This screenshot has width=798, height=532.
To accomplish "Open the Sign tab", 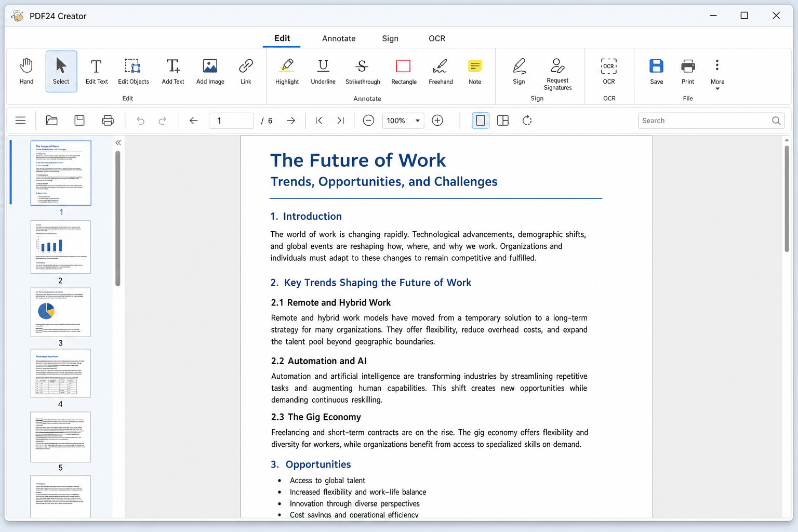I will pos(390,38).
